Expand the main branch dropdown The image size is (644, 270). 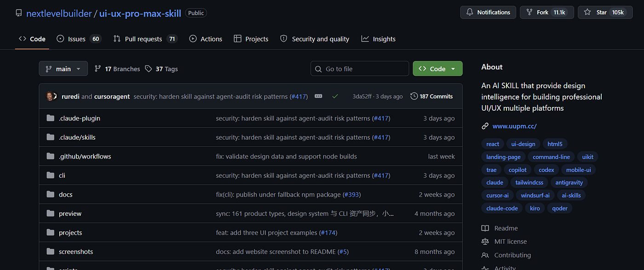63,69
